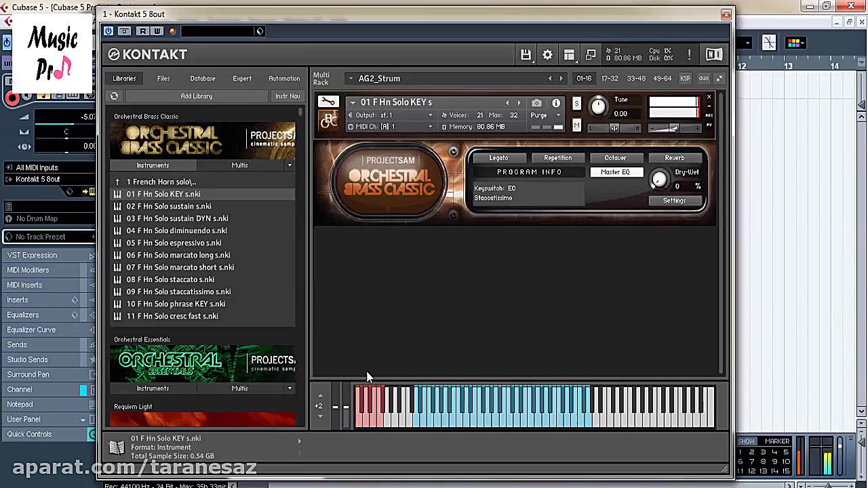Image resolution: width=868 pixels, height=488 pixels.
Task: Click the save (floppy disk) icon in Kontakt header
Action: coord(526,55)
